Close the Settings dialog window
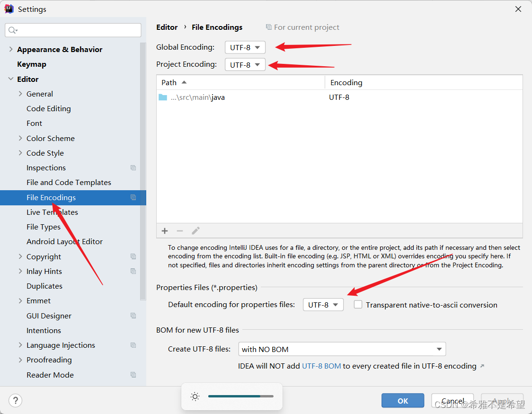532x414 pixels. pyautogui.click(x=518, y=9)
